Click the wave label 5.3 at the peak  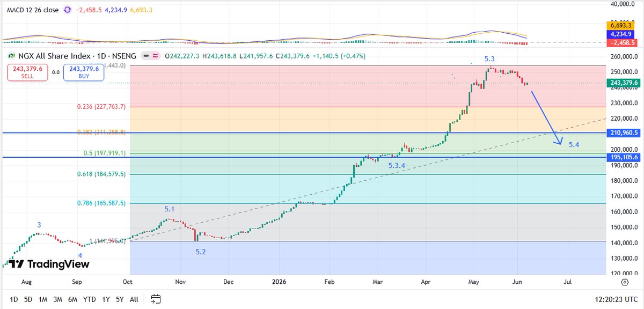(489, 59)
